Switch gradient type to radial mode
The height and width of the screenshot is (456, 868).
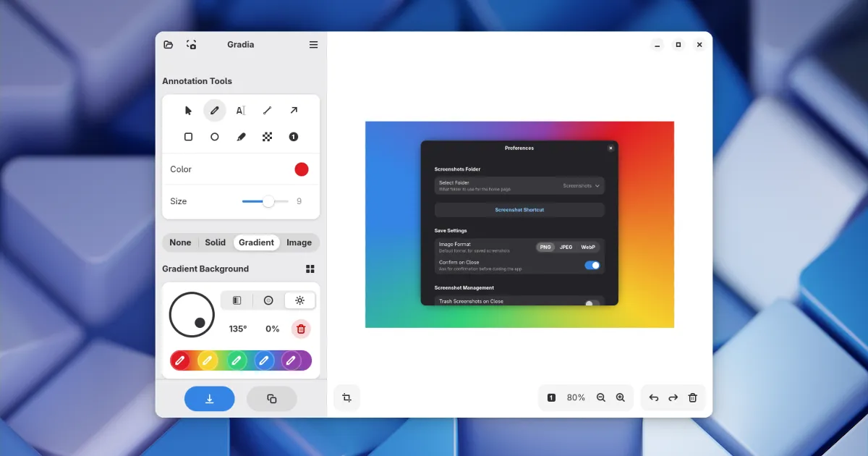click(268, 300)
